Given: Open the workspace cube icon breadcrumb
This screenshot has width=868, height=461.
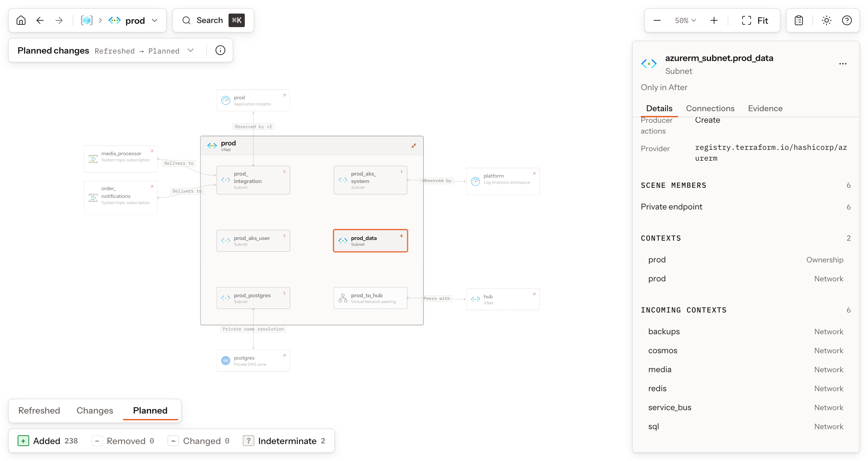Looking at the screenshot, I should pyautogui.click(x=87, y=20).
